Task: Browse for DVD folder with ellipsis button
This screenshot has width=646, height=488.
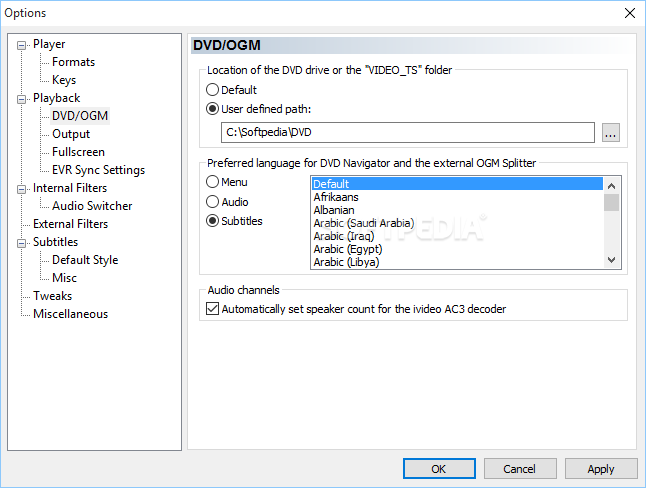Action: click(x=611, y=133)
